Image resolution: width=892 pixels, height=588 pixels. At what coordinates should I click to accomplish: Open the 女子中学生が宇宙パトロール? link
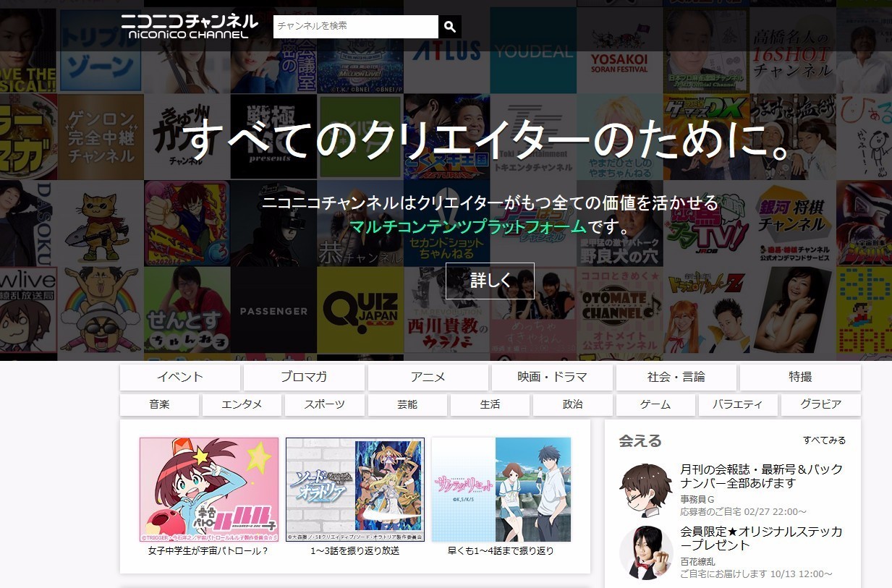pos(208,550)
